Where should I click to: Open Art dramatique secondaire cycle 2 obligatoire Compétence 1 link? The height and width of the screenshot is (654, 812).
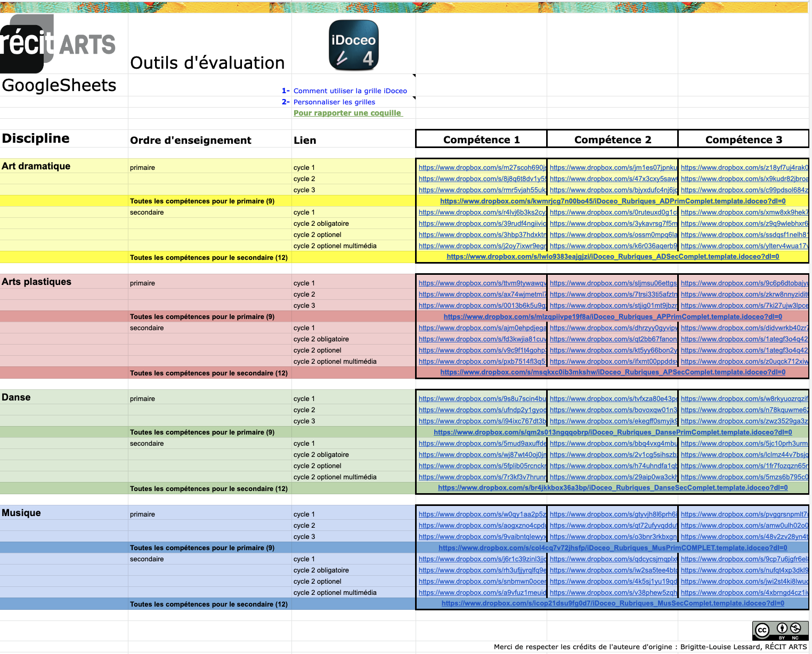tap(482, 224)
